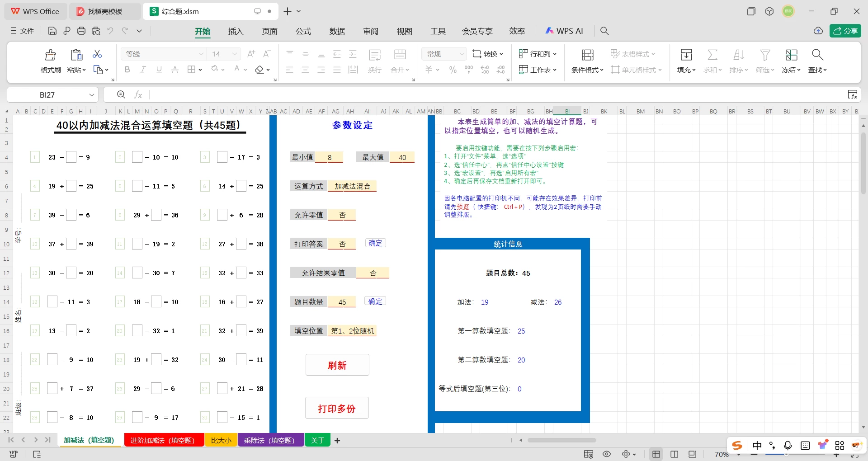Open the font color A picker
Image resolution: width=868 pixels, height=461 pixels.
pos(237,69)
